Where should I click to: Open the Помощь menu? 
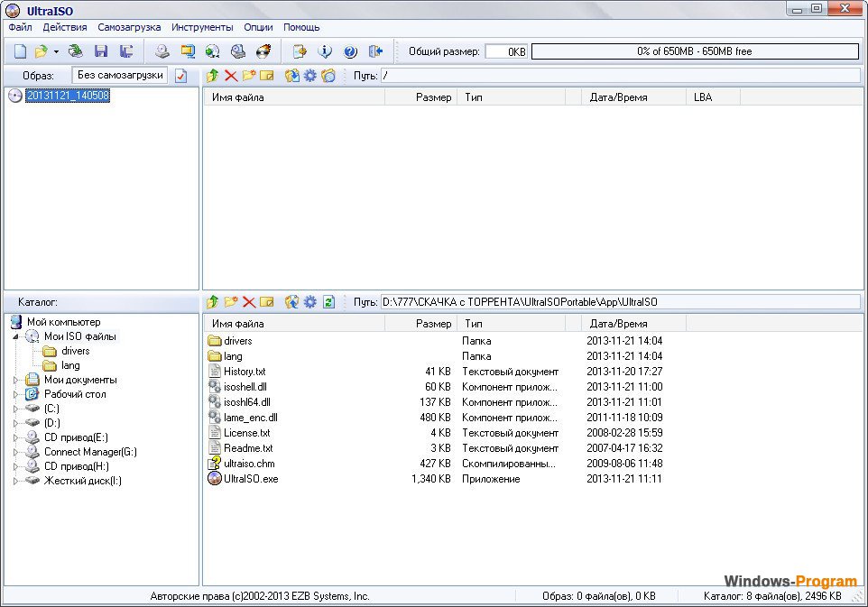coord(301,27)
